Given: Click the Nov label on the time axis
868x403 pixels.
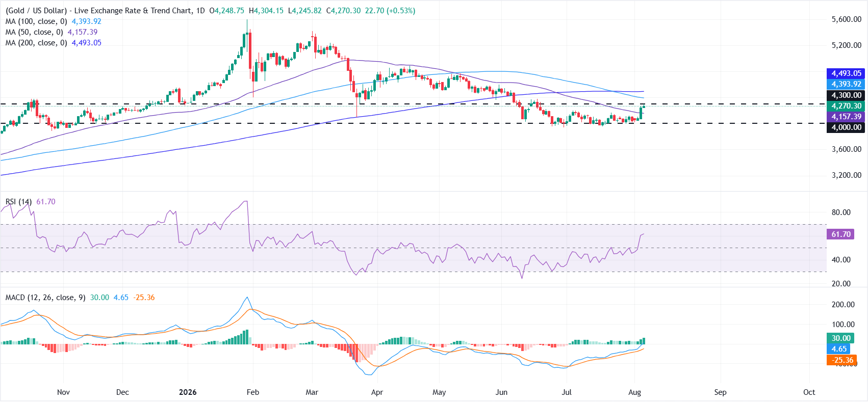Looking at the screenshot, I should pyautogui.click(x=63, y=392).
